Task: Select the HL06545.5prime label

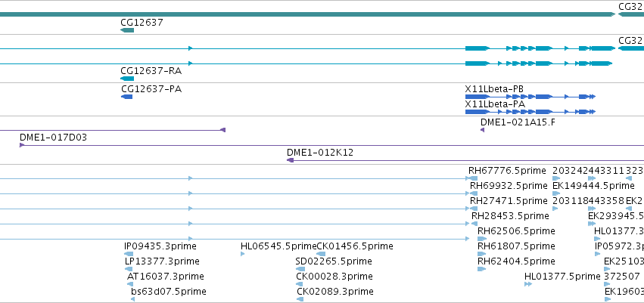Action: pos(278,246)
